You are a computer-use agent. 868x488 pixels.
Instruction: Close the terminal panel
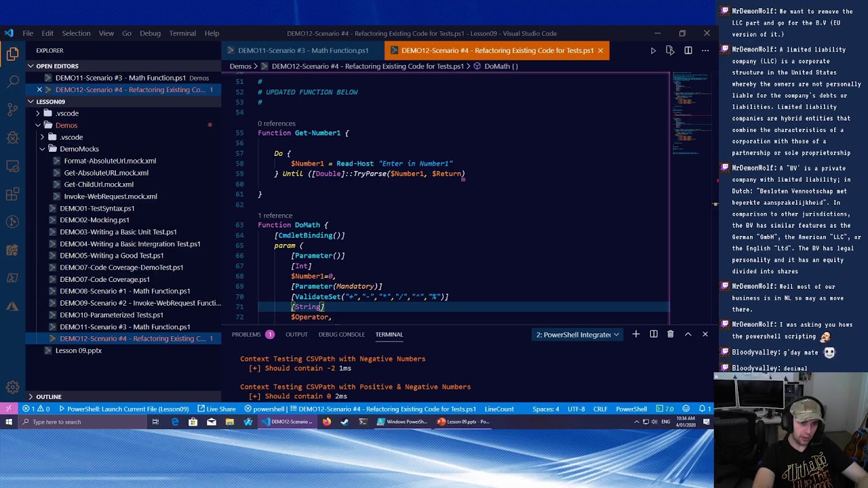coord(705,334)
